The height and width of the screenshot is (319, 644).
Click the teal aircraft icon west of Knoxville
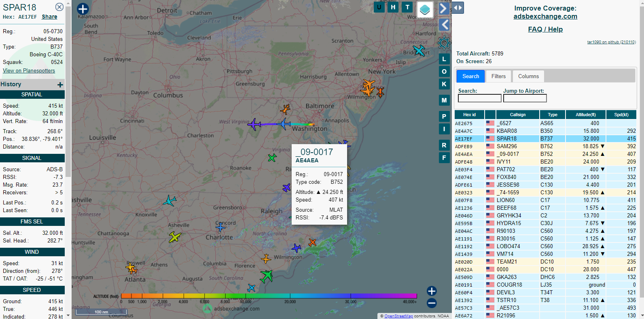pos(169,200)
